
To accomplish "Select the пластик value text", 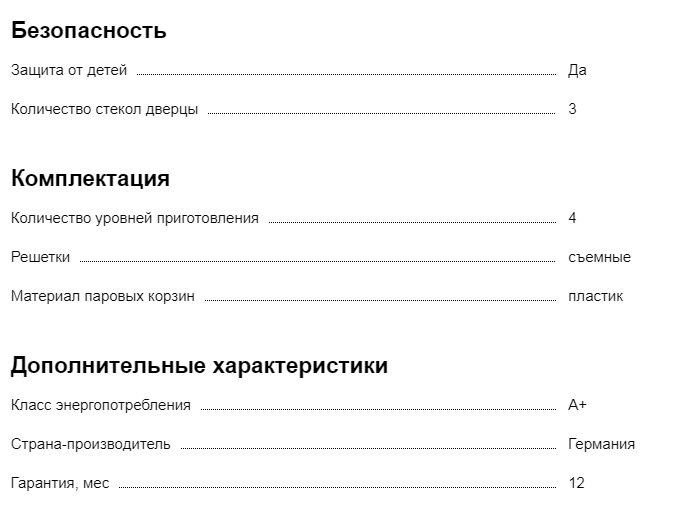I will click(x=595, y=296).
